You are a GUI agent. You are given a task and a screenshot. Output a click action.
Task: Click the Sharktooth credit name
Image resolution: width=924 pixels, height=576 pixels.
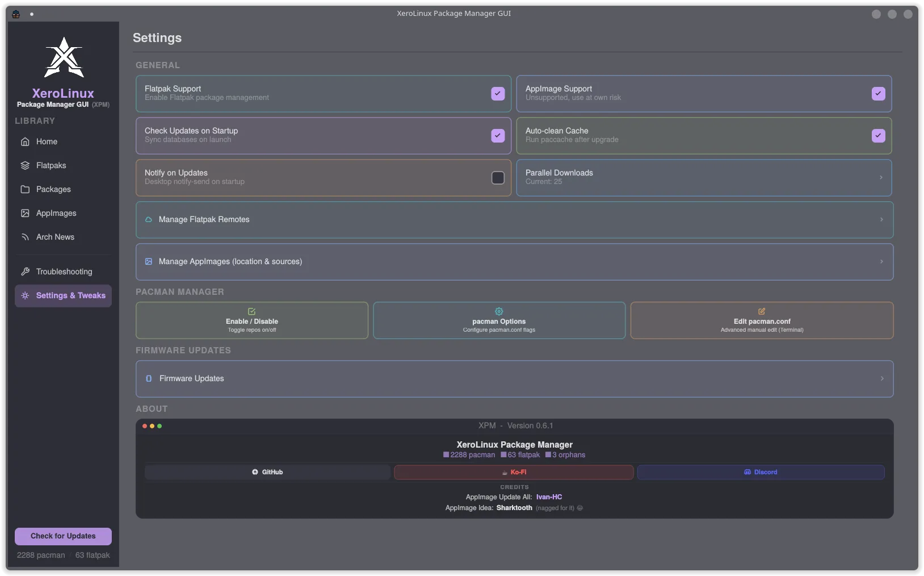pyautogui.click(x=514, y=508)
